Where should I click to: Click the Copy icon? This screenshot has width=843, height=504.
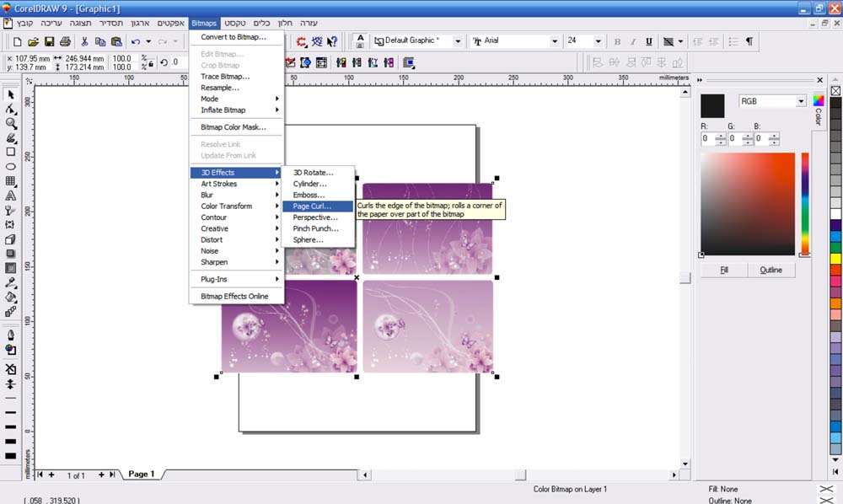coord(100,41)
